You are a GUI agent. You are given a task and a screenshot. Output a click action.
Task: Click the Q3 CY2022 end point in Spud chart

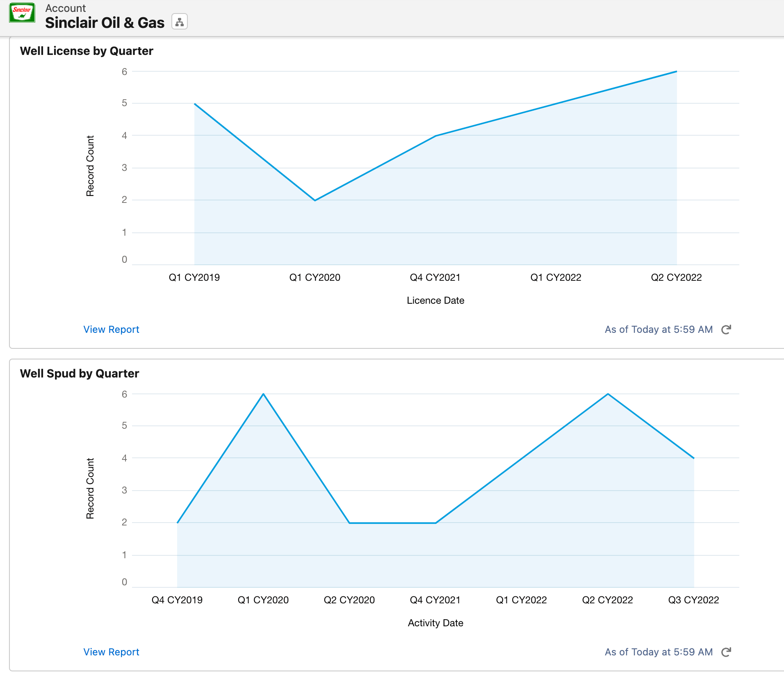click(x=694, y=458)
